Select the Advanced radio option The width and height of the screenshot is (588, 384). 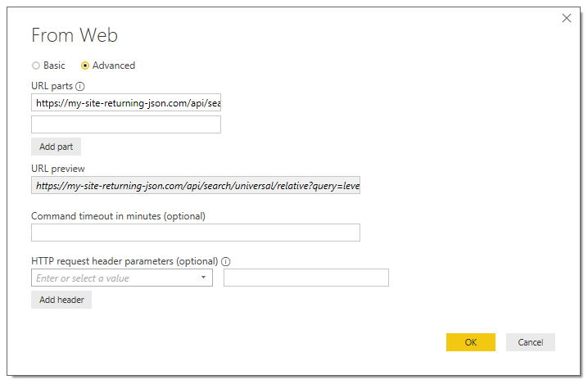(85, 66)
